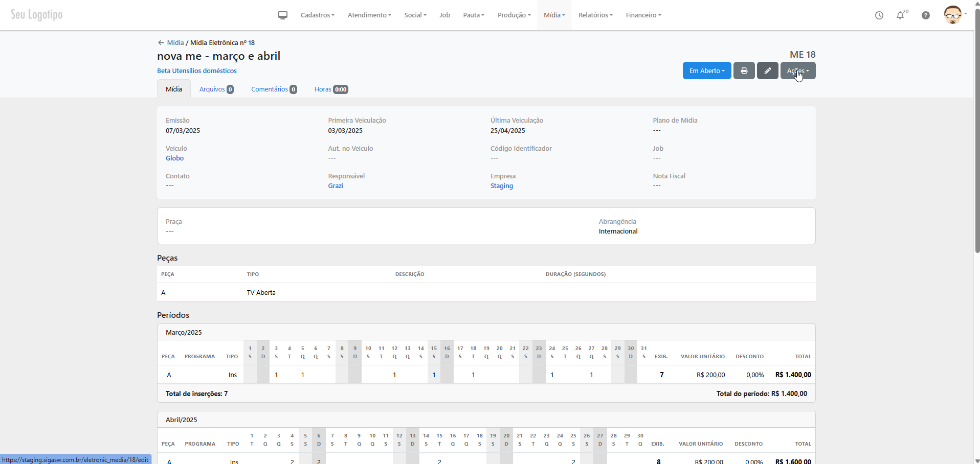The width and height of the screenshot is (980, 464).
Task: Open the notifications bell
Action: [900, 15]
